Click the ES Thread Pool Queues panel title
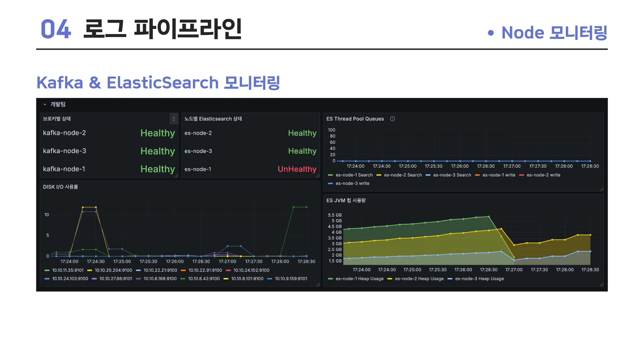Viewport: 644px width, 362px height. (355, 119)
